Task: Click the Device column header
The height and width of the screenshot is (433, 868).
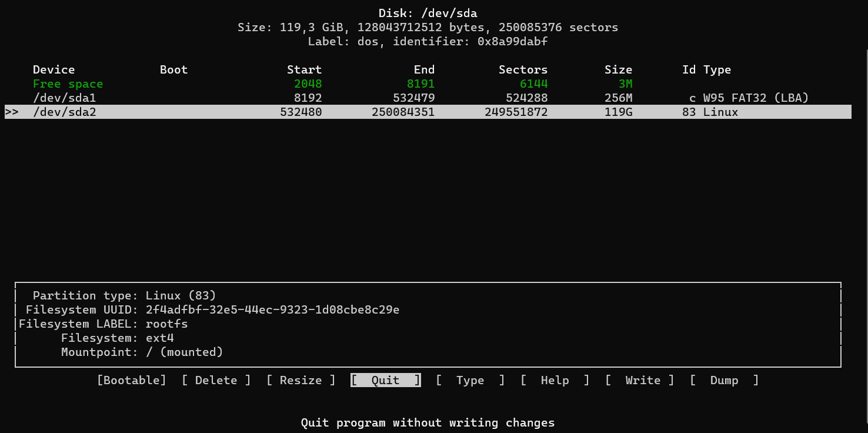Action: click(54, 69)
